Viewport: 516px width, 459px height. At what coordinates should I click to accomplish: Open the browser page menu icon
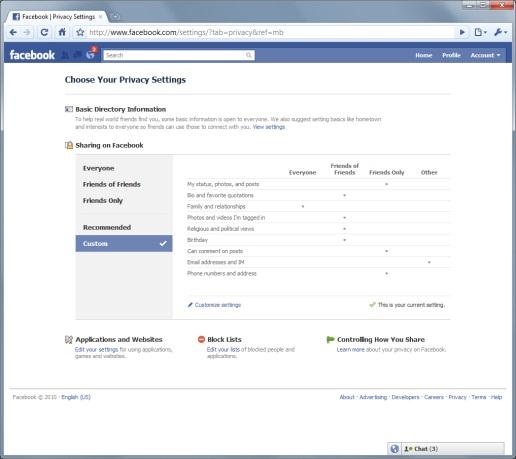tap(480, 32)
